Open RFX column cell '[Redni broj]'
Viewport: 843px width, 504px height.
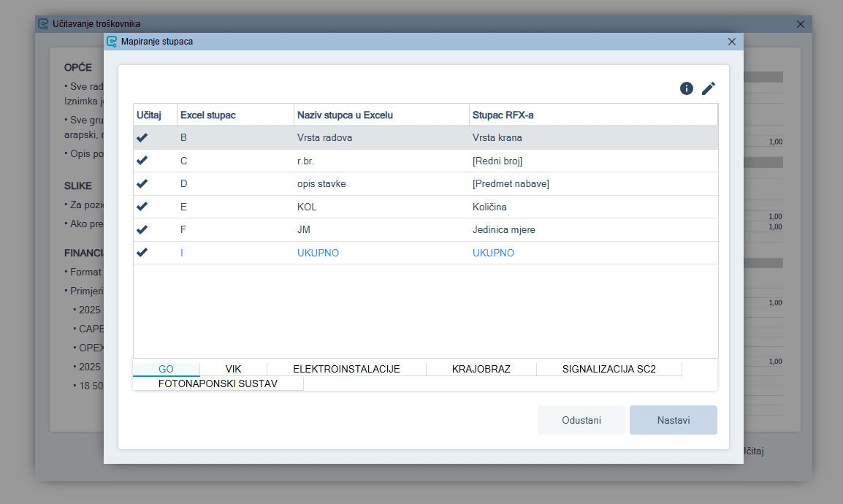point(497,161)
